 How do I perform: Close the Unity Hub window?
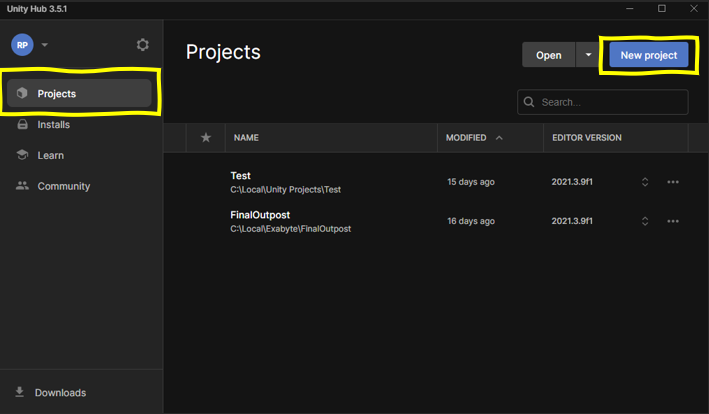pyautogui.click(x=694, y=9)
